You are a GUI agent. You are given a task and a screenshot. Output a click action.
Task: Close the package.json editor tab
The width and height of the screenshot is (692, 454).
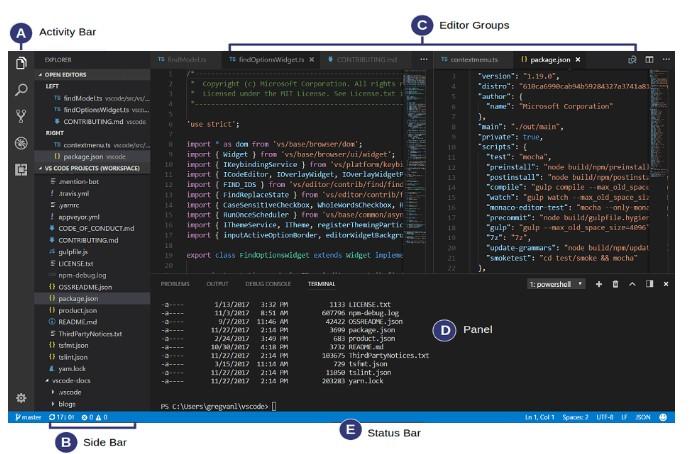[578, 60]
